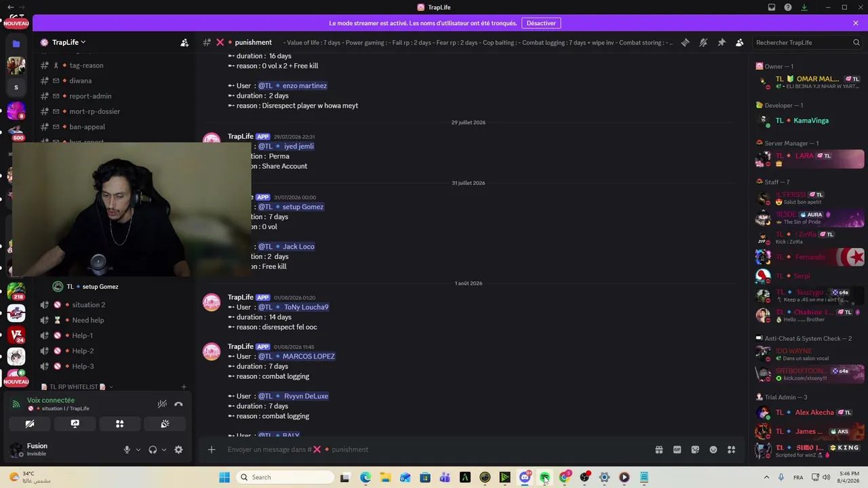868x488 pixels.
Task: Dismiss the streamer mode banner
Action: click(x=856, y=23)
